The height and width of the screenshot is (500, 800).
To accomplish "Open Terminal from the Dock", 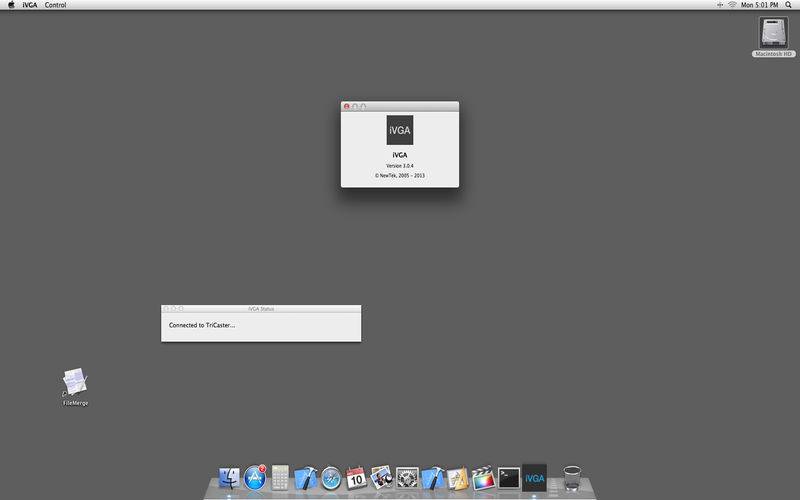I will (x=509, y=479).
